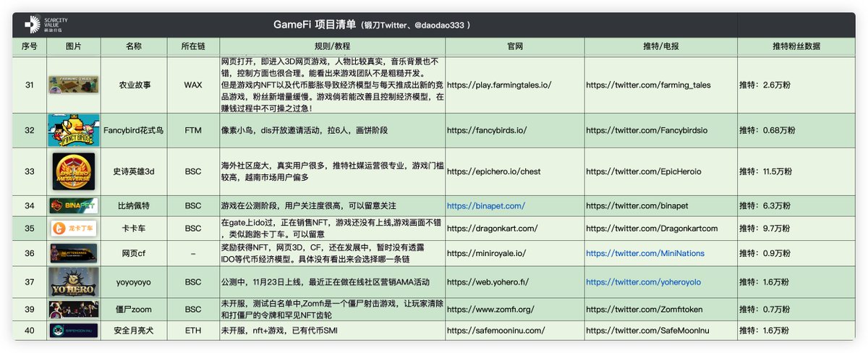868x353 pixels.
Task: Open the web.yohero.fi website URL
Action: pyautogui.click(x=488, y=282)
